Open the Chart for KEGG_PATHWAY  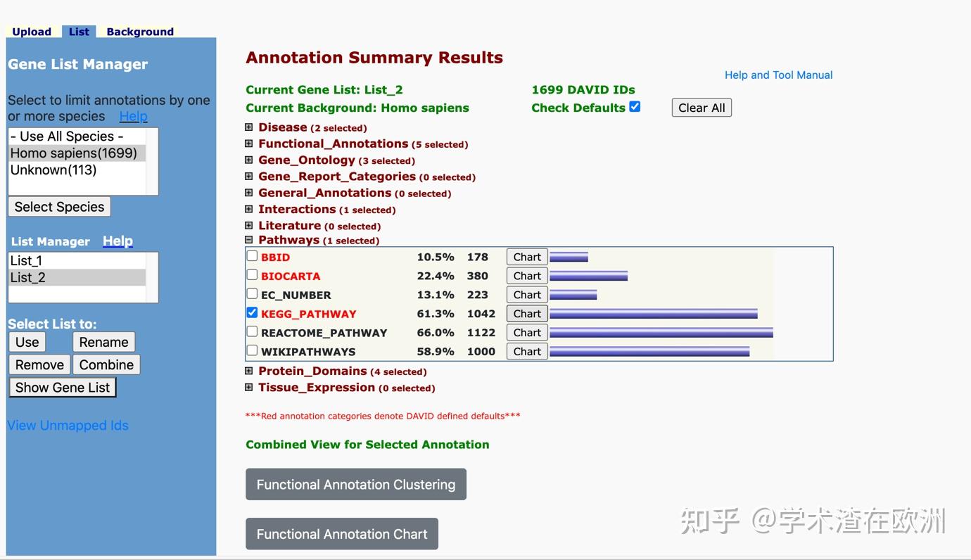tap(526, 313)
